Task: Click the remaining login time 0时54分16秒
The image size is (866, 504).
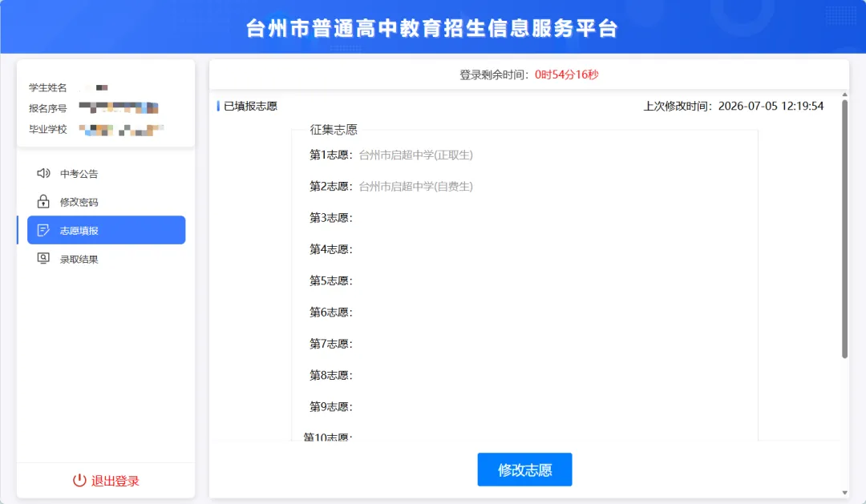Action: (x=567, y=75)
